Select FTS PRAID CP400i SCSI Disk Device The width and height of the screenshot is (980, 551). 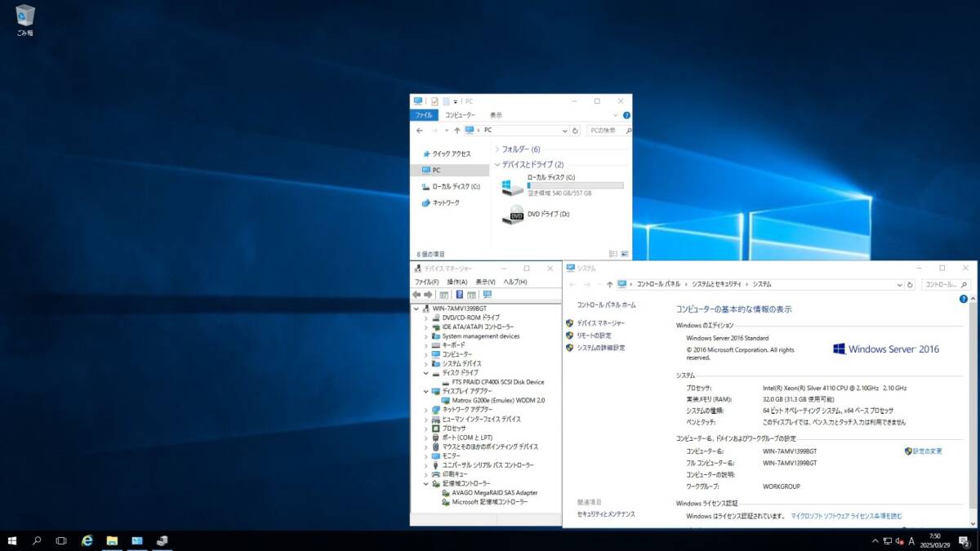coord(497,382)
